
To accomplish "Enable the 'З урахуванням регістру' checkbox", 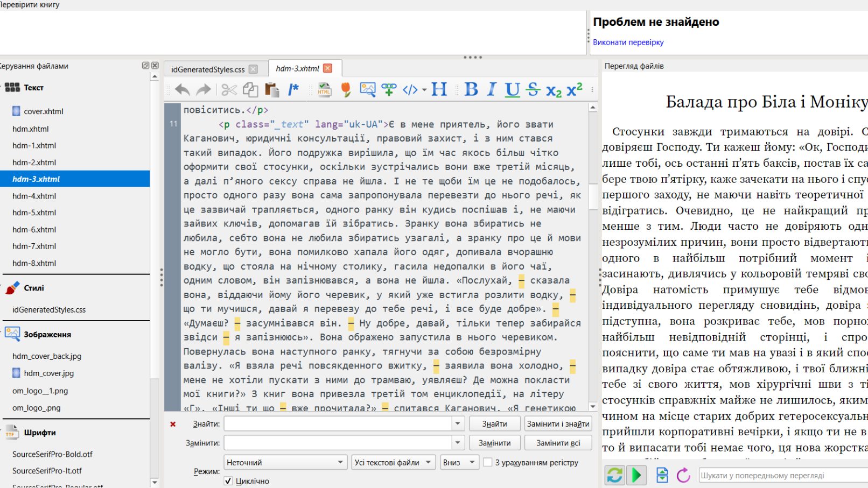I will tap(488, 462).
